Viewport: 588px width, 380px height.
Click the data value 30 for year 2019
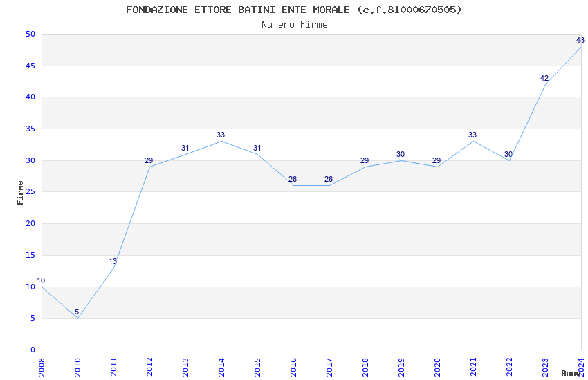point(401,154)
